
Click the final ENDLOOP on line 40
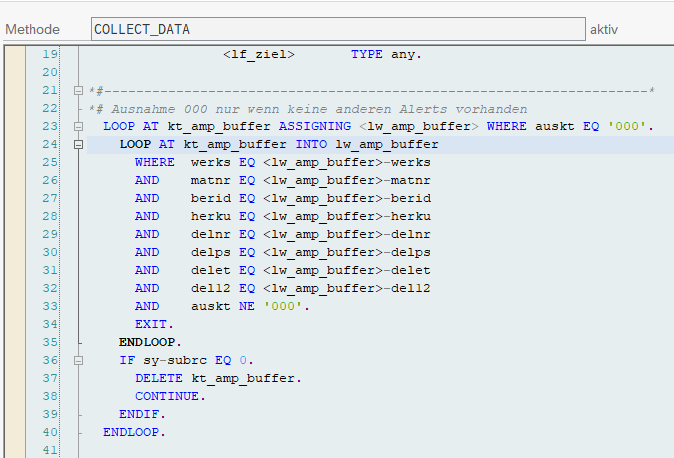(134, 433)
